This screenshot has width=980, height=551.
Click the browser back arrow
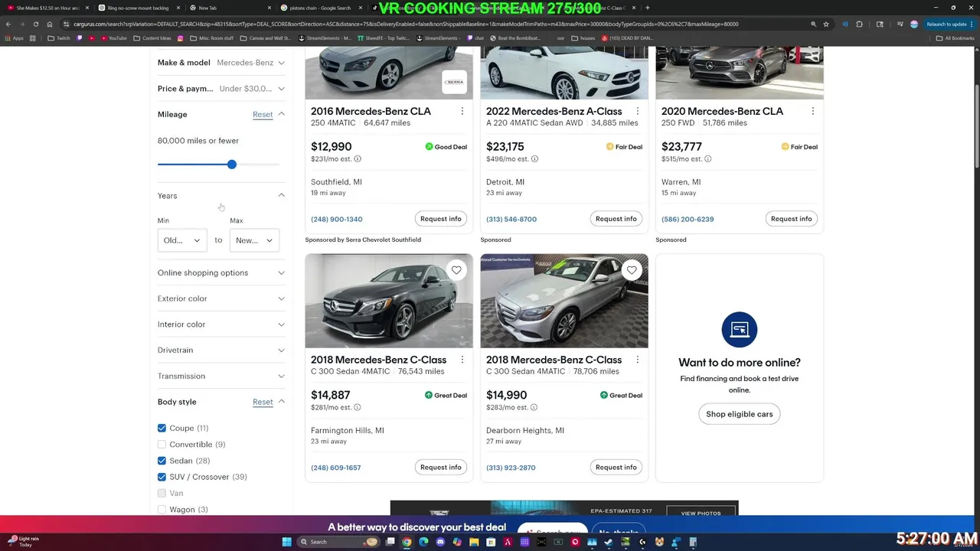(x=8, y=24)
